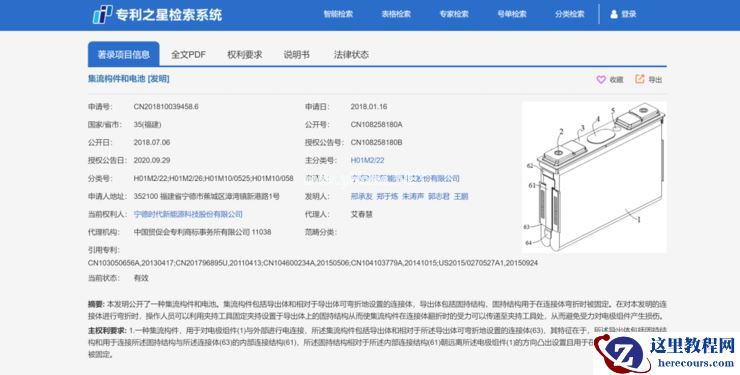This screenshot has width=740, height=375.
Task: Click current status value 有效
Action: click(x=141, y=278)
